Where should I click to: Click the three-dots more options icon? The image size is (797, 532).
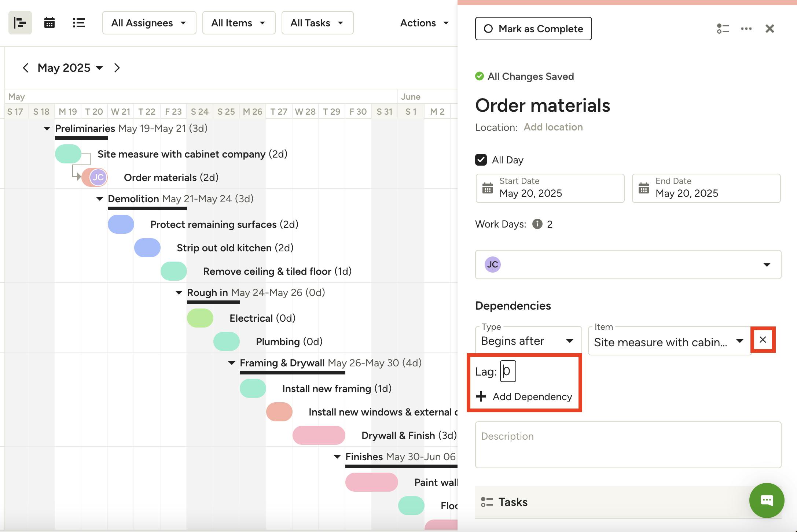[x=746, y=29]
